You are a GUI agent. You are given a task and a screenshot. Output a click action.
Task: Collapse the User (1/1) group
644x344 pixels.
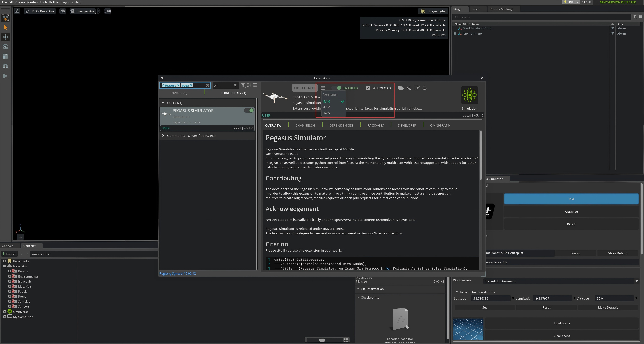[x=163, y=103]
